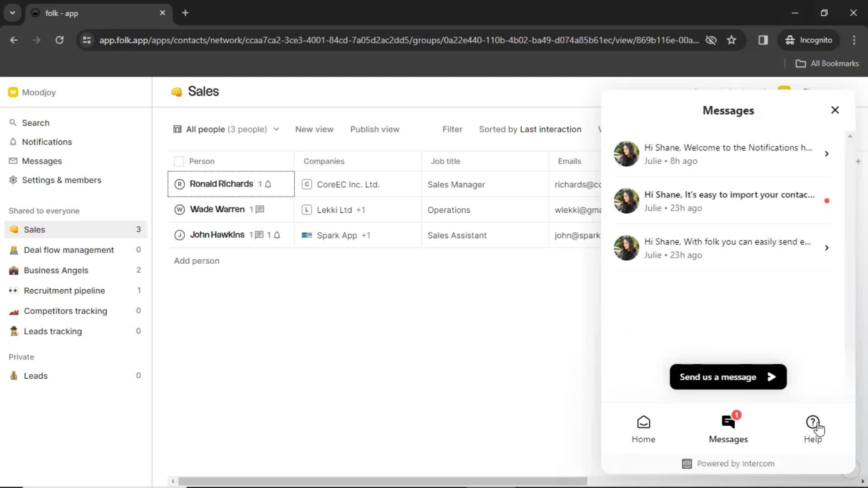Open All Bookmarks folder

[x=827, y=64]
